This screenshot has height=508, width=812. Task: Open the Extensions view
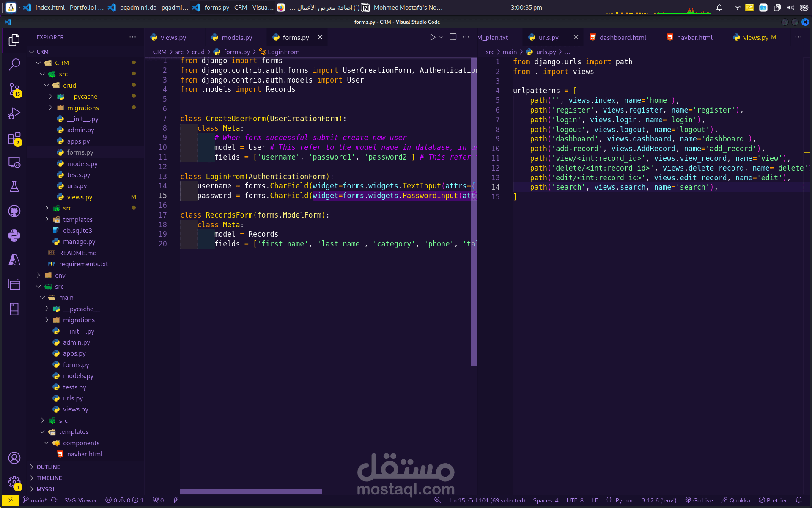(x=14, y=138)
